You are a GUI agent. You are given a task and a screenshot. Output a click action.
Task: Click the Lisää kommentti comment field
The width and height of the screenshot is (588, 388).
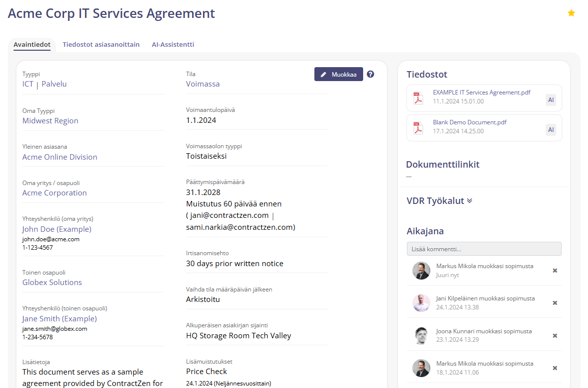point(484,249)
